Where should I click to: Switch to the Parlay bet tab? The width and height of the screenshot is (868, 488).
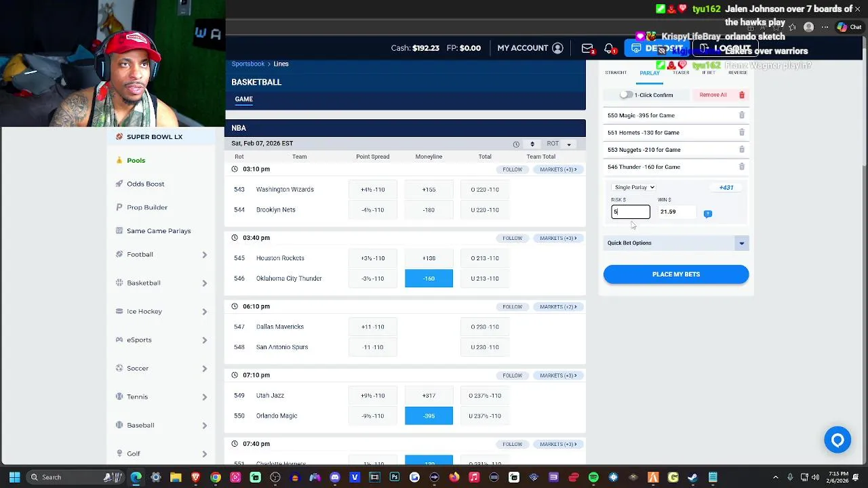[x=650, y=73]
